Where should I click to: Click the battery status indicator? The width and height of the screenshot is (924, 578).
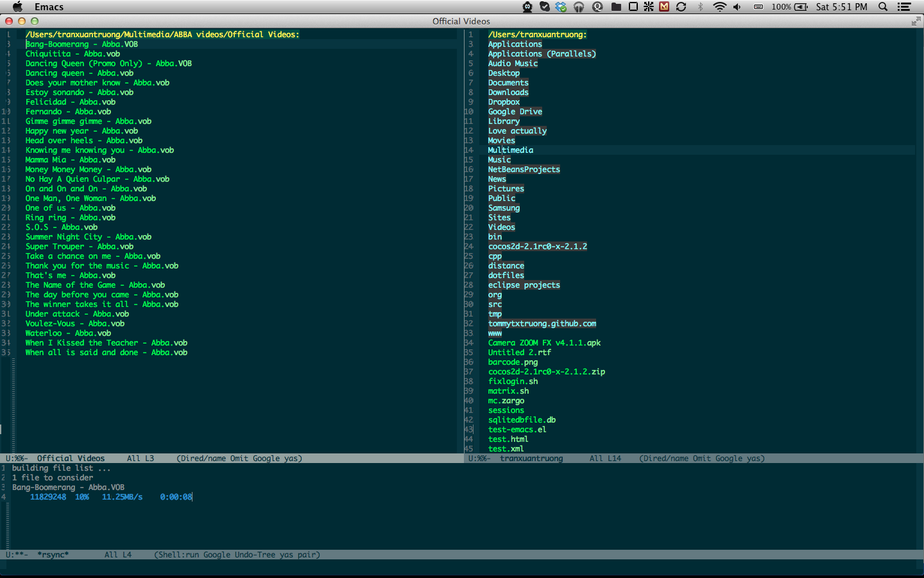pos(790,6)
